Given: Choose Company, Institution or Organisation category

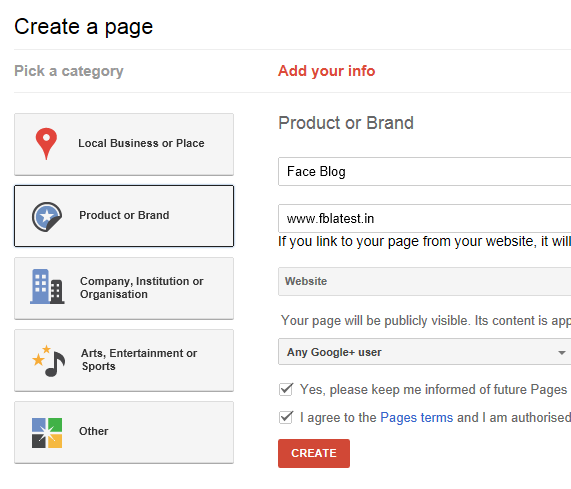Looking at the screenshot, I should click(x=124, y=288).
